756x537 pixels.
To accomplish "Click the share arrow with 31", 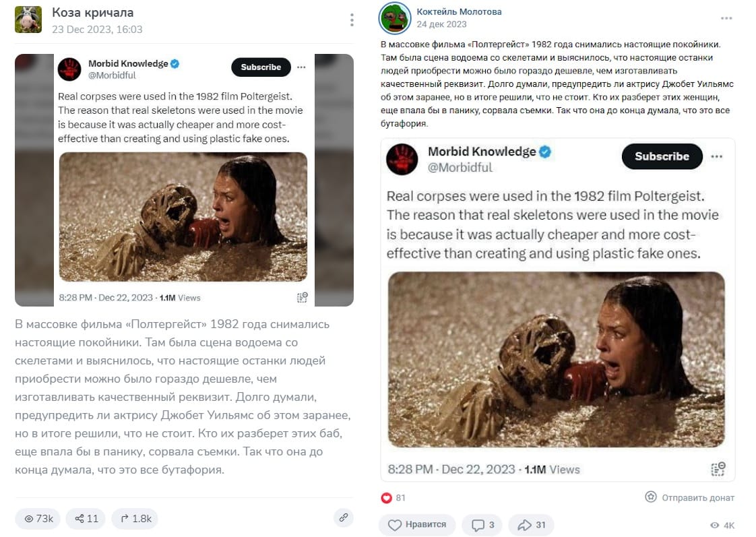I will [532, 525].
